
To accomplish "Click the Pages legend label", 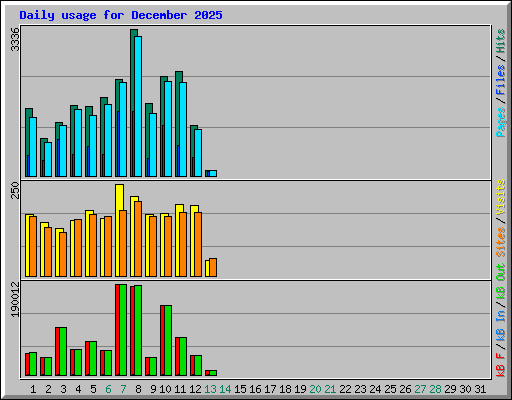I will 500,122.
